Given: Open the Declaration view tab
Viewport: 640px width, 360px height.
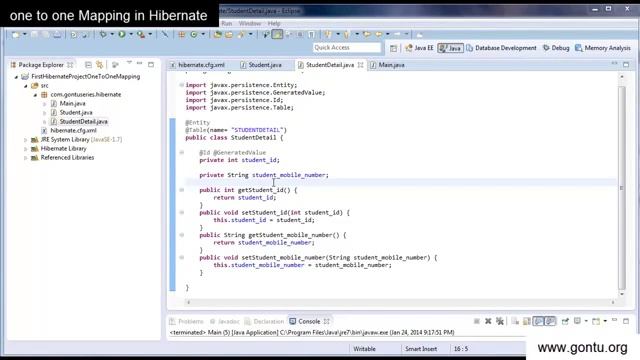Looking at the screenshot, I should 264,322.
